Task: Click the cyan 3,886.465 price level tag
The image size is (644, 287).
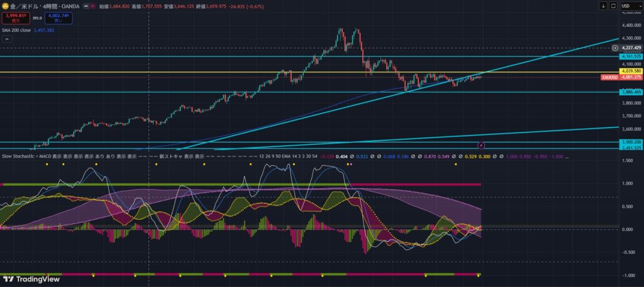Action: coord(630,92)
